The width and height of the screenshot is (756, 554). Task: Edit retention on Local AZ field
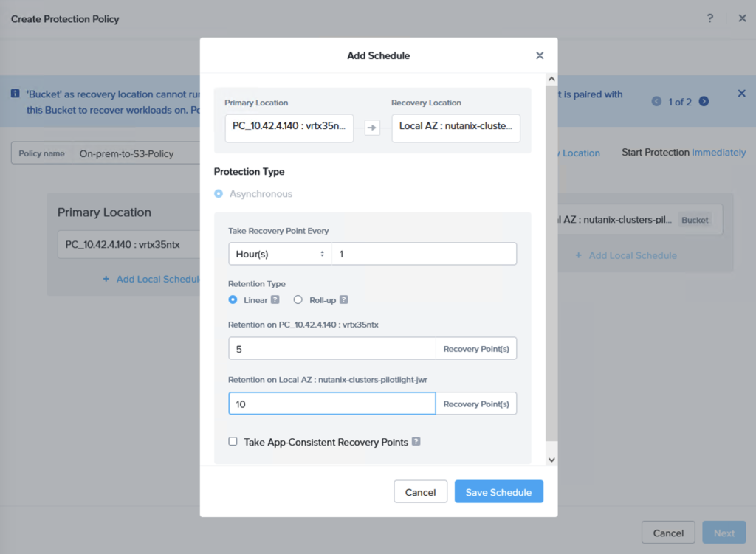[332, 404]
